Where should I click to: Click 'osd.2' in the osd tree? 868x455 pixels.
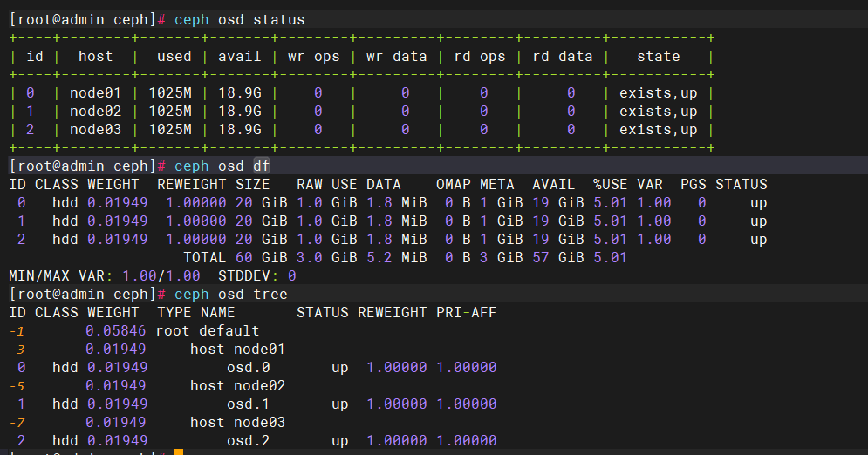point(248,441)
